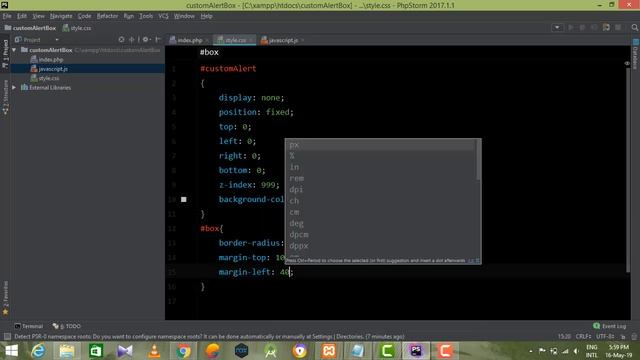This screenshot has height=360, width=640.
Task: Open VLC media player from the taskbar
Action: tap(154, 351)
